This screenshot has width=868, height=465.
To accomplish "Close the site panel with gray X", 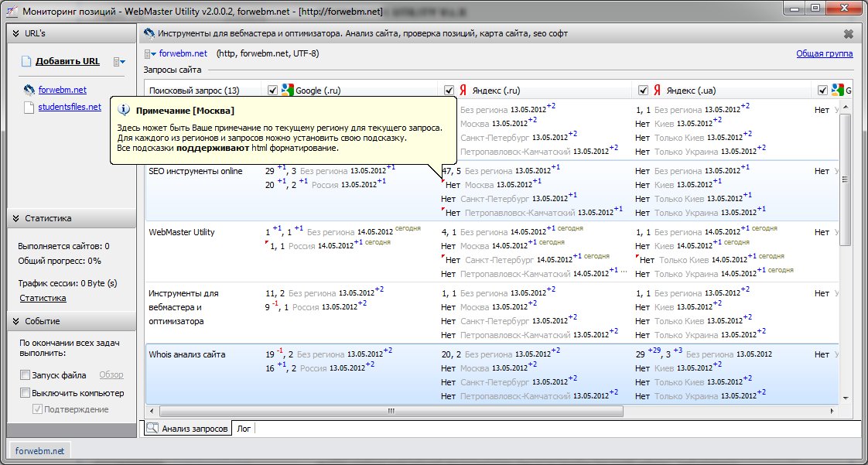I will (x=849, y=34).
